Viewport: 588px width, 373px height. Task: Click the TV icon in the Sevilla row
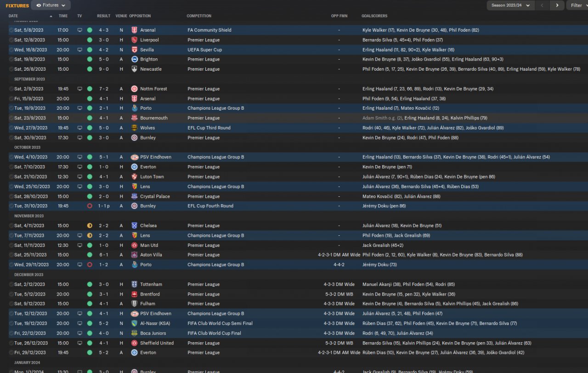[x=79, y=50]
